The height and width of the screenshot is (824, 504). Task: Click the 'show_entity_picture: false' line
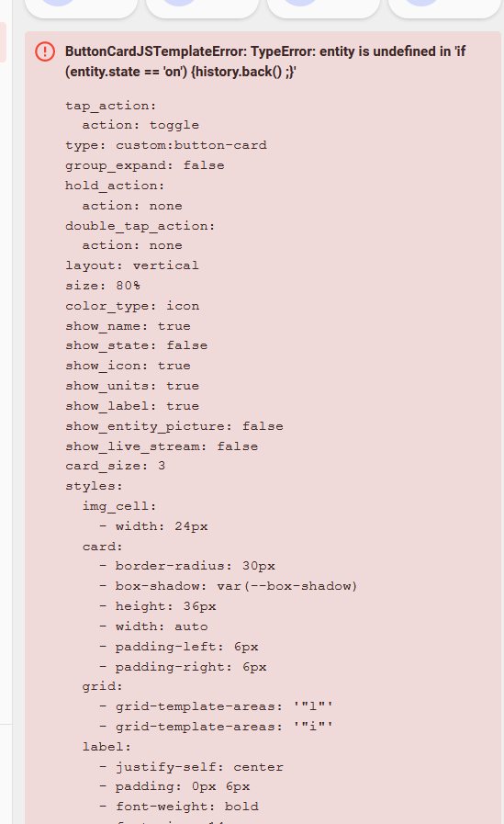coord(174,426)
